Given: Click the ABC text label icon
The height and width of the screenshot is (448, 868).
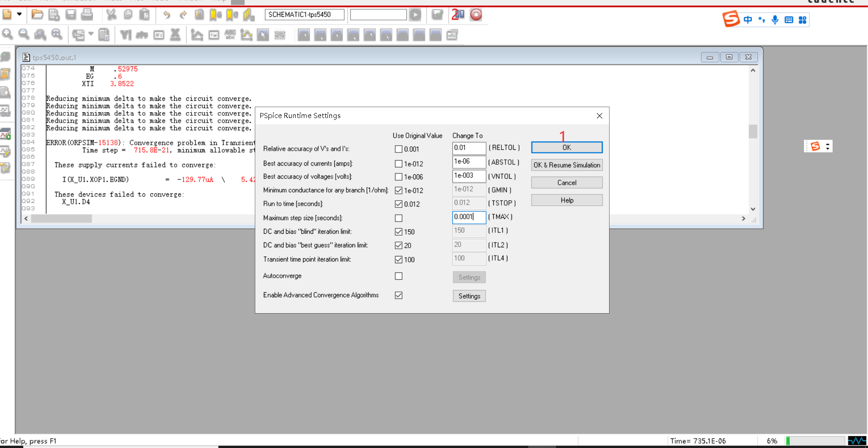Looking at the screenshot, I should 230,34.
